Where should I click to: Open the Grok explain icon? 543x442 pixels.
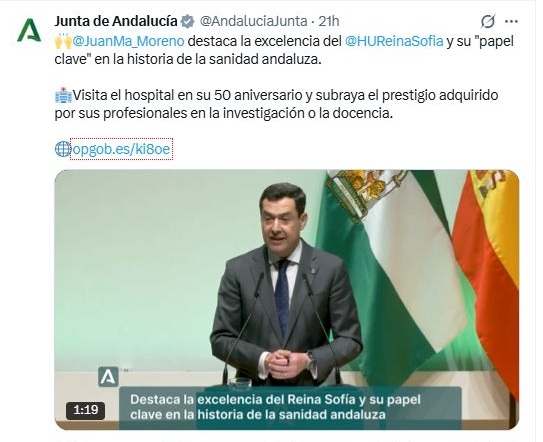(x=488, y=21)
